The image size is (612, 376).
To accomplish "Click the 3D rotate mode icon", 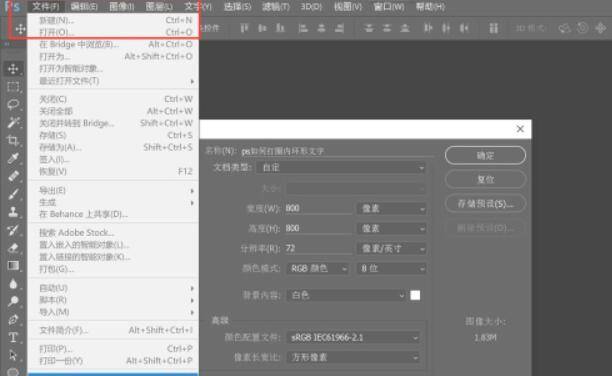I will click(x=564, y=28).
